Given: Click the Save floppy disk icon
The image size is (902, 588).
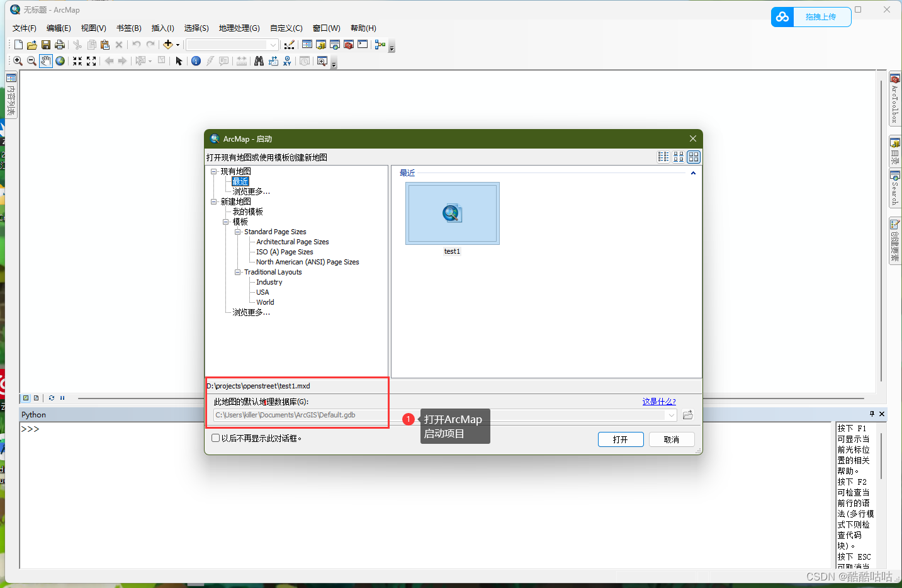Looking at the screenshot, I should click(x=46, y=45).
